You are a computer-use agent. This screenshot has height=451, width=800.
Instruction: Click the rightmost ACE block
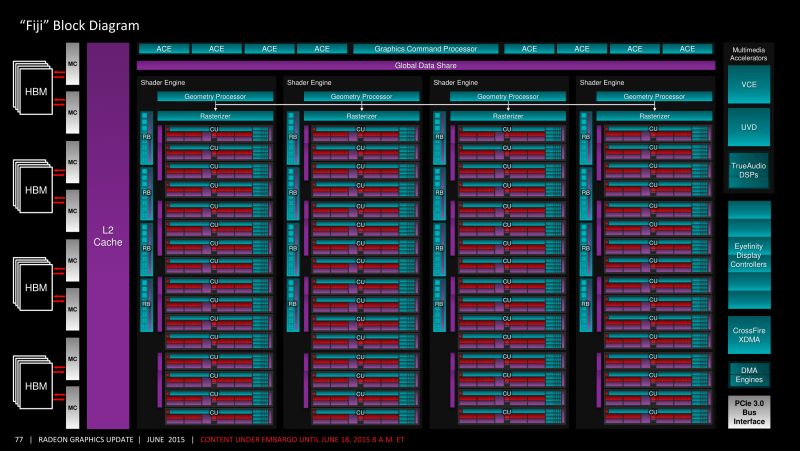tap(687, 48)
